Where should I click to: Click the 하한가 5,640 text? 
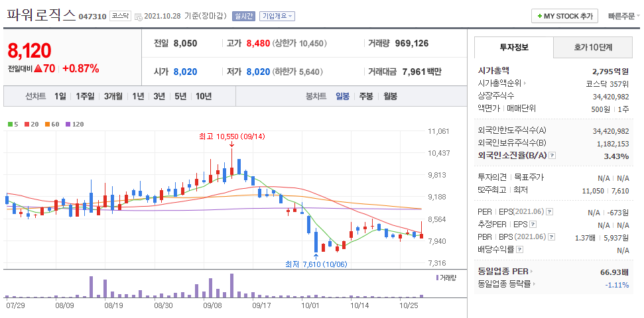(298, 72)
